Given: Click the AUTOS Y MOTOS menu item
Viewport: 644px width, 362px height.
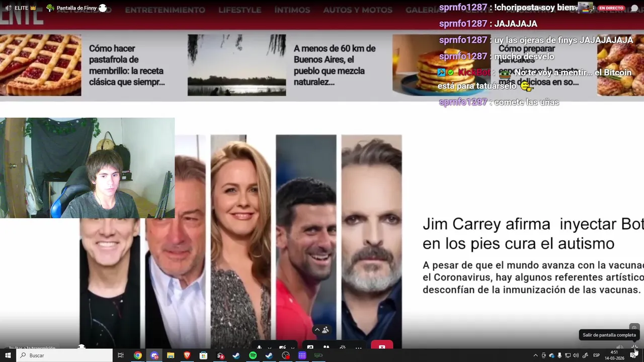Looking at the screenshot, I should tap(357, 10).
